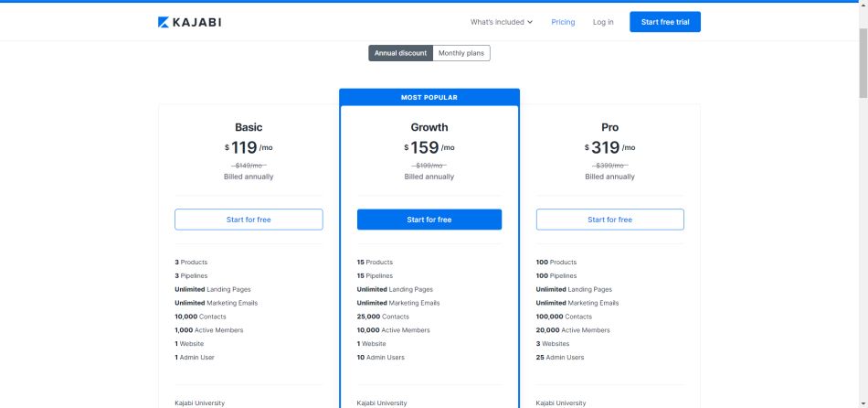
Task: Click Unlimited Marketing Emails in Pro plan
Action: [x=577, y=303]
